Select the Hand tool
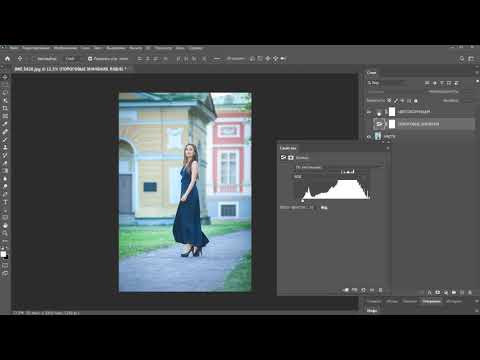Screen dimensions: 480x360 tap(5, 226)
